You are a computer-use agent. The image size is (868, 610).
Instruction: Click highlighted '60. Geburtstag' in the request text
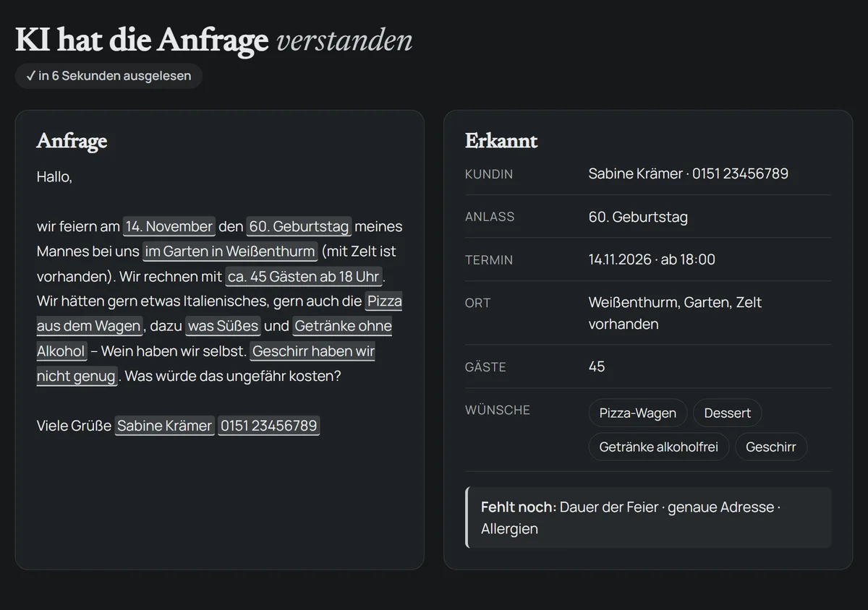[x=299, y=226]
